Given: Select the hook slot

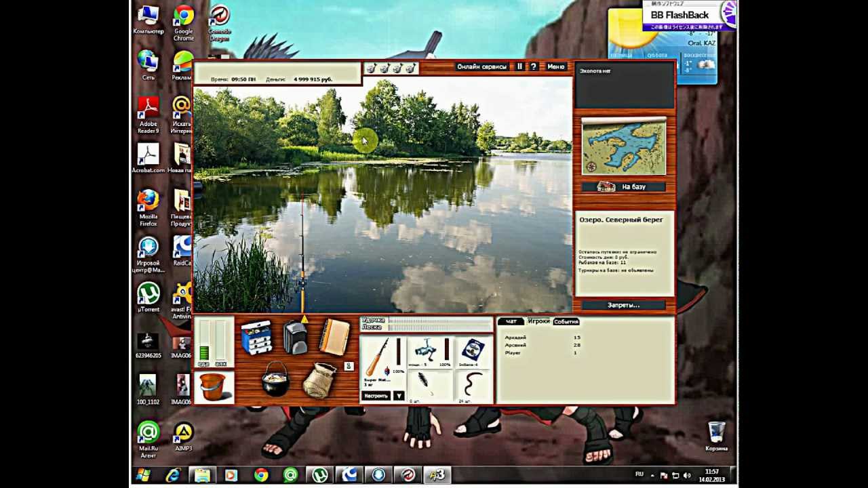Looking at the screenshot, I should coord(429,387).
